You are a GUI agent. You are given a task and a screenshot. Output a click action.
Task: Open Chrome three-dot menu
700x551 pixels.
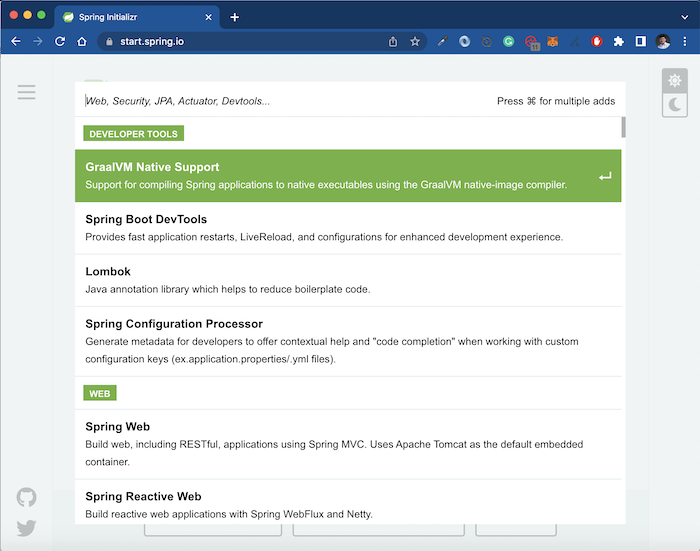[x=684, y=42]
